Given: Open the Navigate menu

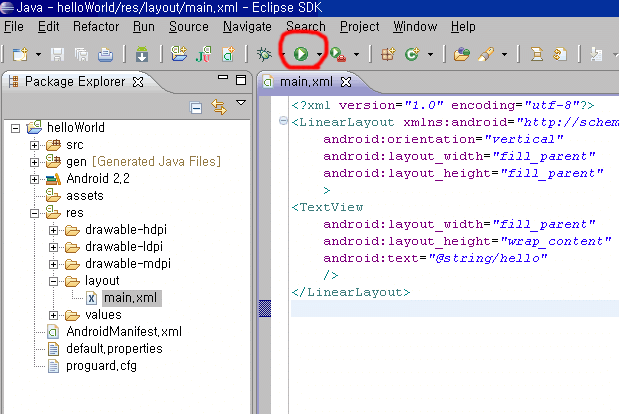Looking at the screenshot, I should (247, 26).
